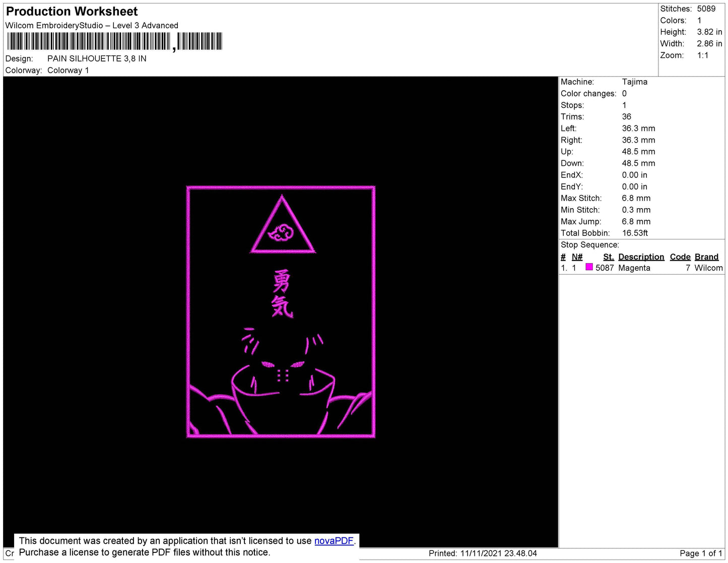This screenshot has width=728, height=563.
Task: Click the Machine value Tajima
Action: pos(635,82)
